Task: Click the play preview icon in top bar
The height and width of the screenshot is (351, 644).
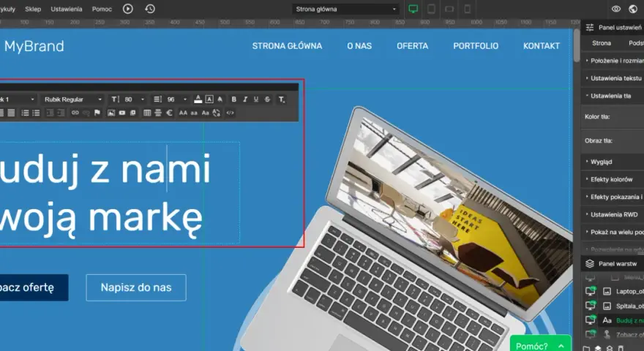Action: pos(128,9)
